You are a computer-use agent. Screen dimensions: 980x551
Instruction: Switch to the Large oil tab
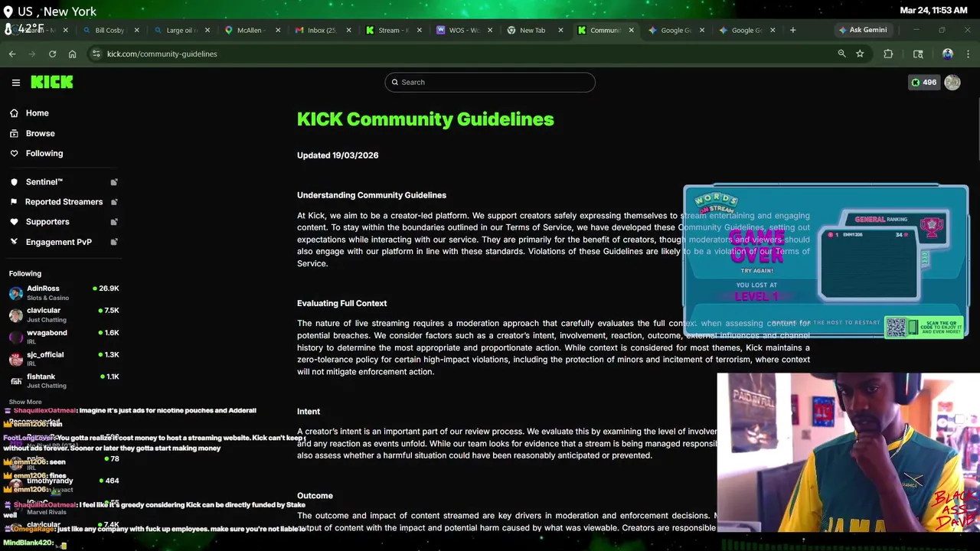click(181, 31)
